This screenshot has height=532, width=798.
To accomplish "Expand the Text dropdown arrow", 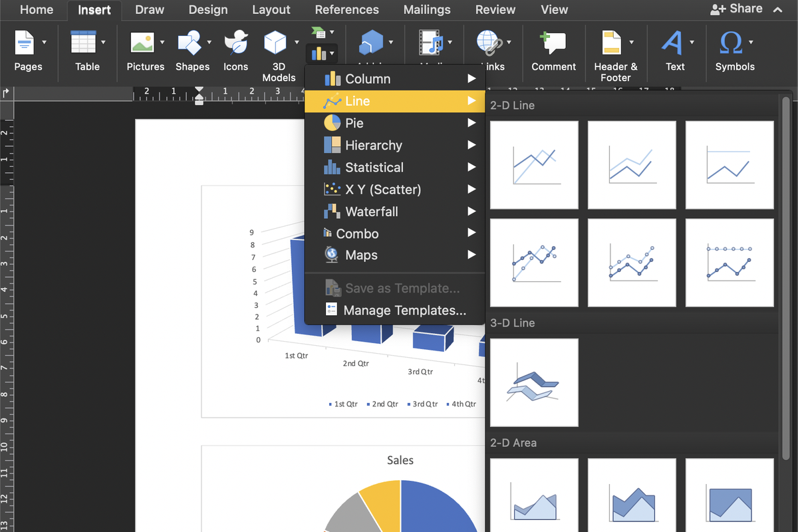I will [x=692, y=43].
